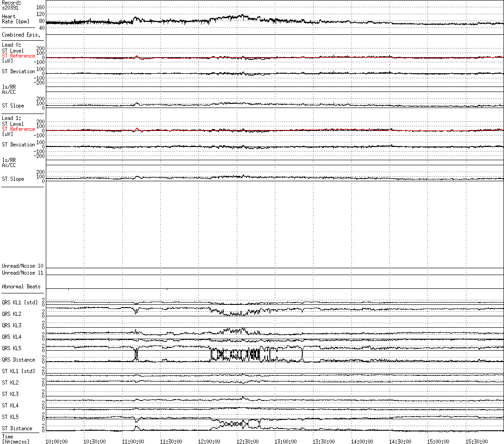Viewport: 504px width, 444px height.
Task: Select the ST Distance label
Action: (x=17, y=428)
